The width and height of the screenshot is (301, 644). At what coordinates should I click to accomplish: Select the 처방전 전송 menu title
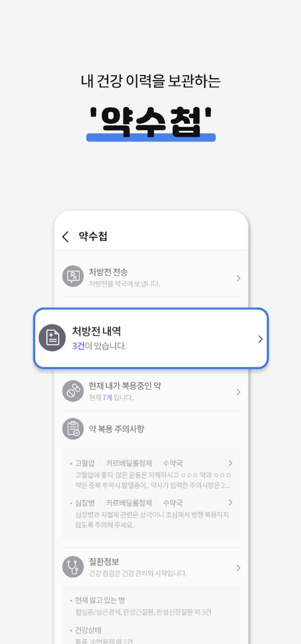point(108,272)
